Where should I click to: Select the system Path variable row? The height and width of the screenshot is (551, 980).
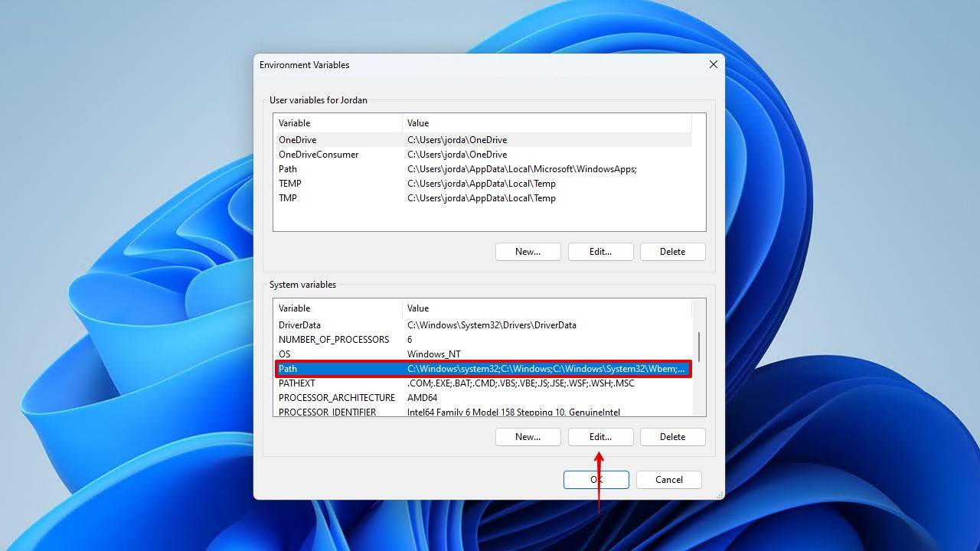pos(482,369)
